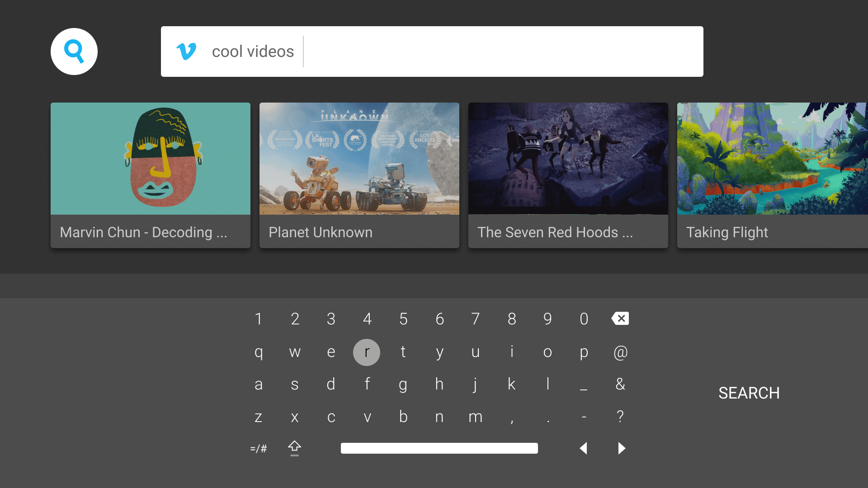Screen dimensions: 868x488
Task: Click the round search magnifier icon
Action: click(x=74, y=52)
